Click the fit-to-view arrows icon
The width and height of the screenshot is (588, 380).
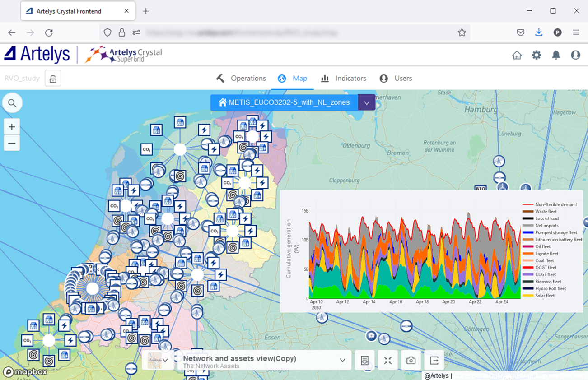388,361
